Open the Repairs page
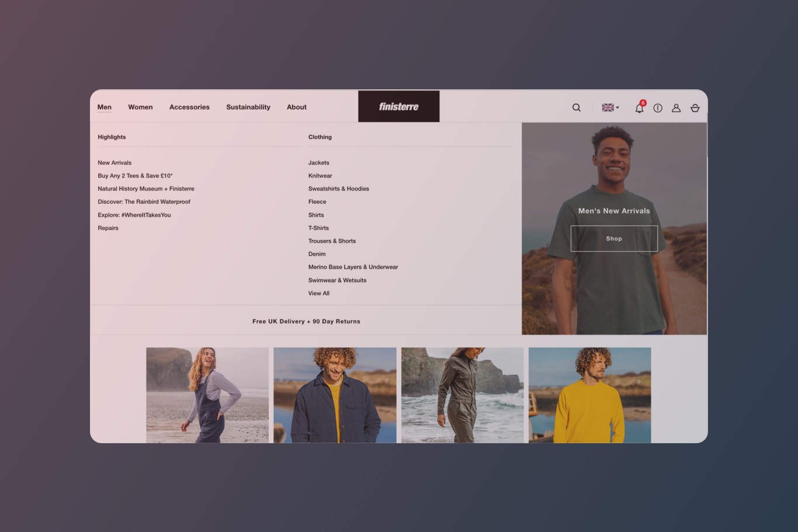 tap(108, 228)
